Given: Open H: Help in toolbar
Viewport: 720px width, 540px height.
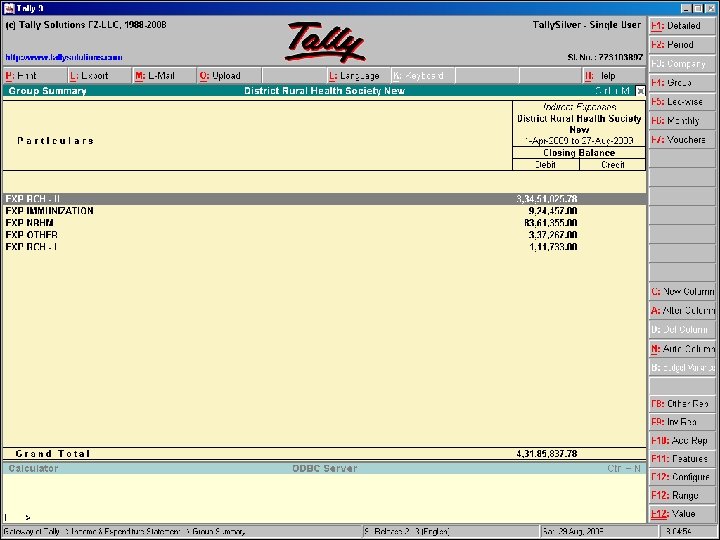Looking at the screenshot, I should (613, 76).
